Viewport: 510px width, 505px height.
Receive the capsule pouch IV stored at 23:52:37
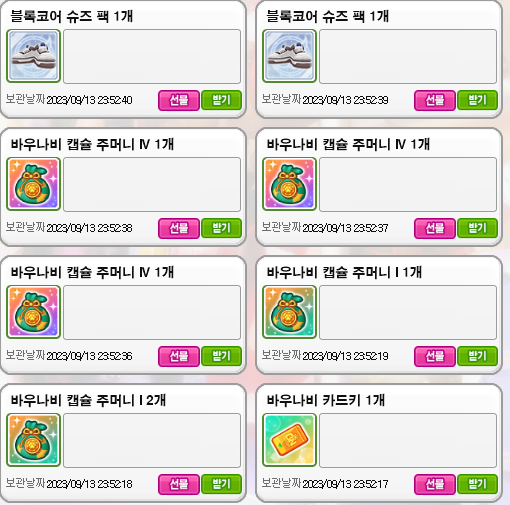[x=477, y=228]
